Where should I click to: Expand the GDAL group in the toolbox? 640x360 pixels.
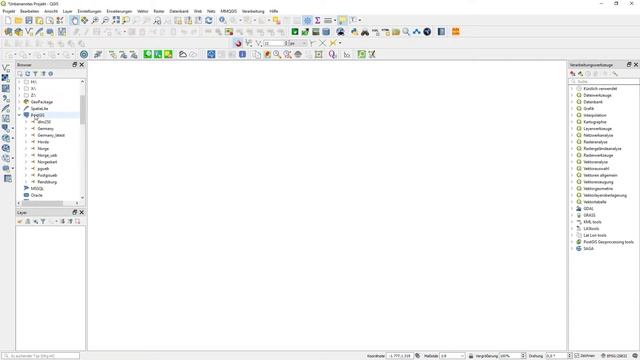click(572, 209)
